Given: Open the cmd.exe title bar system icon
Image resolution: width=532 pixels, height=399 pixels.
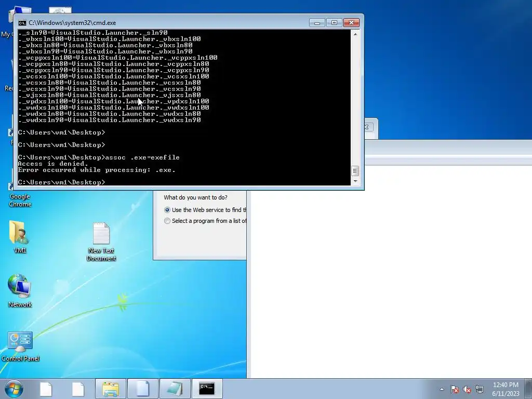Looking at the screenshot, I should (x=22, y=23).
